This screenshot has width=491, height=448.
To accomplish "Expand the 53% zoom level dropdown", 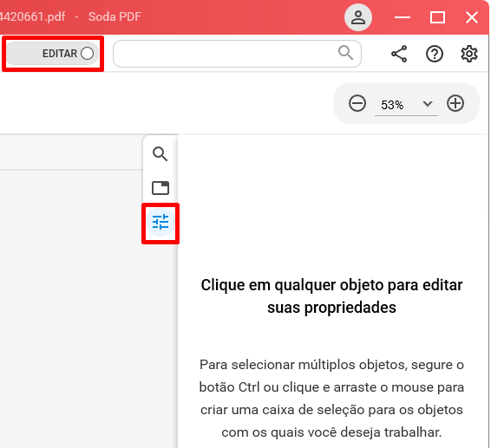I will [x=428, y=104].
